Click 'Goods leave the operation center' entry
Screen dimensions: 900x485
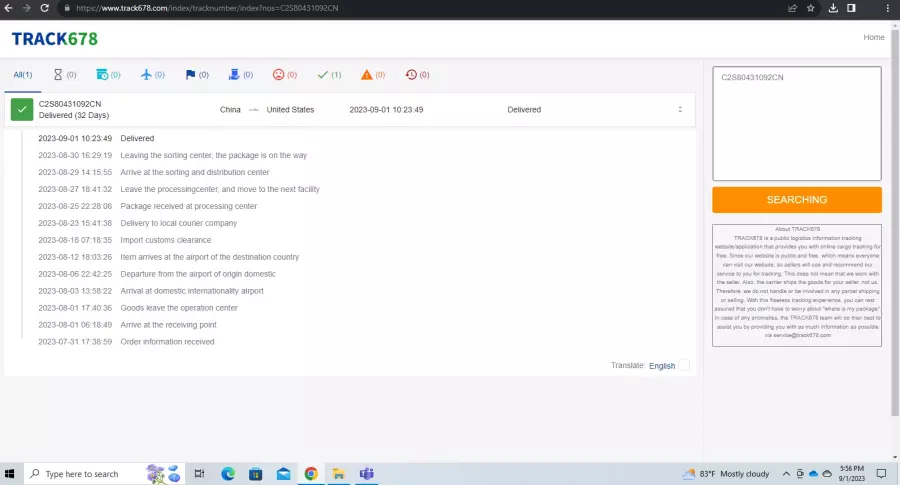point(179,308)
